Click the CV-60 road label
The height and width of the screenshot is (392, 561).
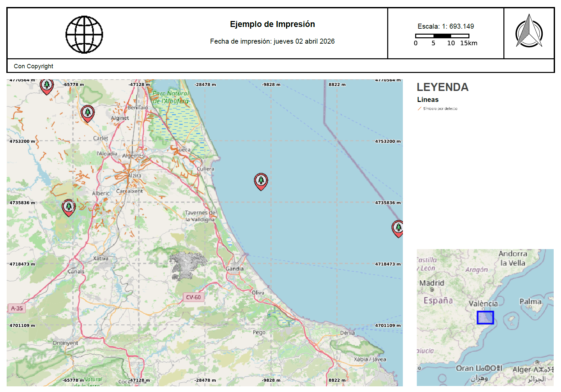(193, 297)
